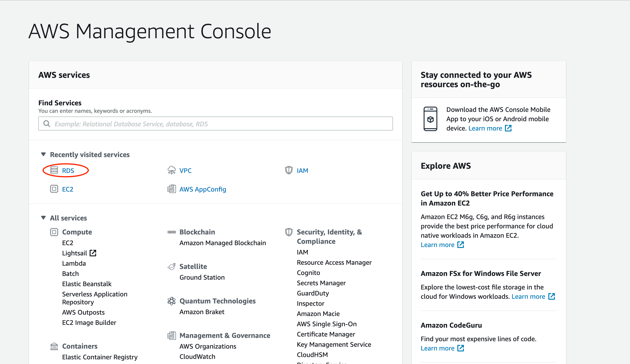Click the Management & Governance heading
630x364 pixels.
coord(225,336)
